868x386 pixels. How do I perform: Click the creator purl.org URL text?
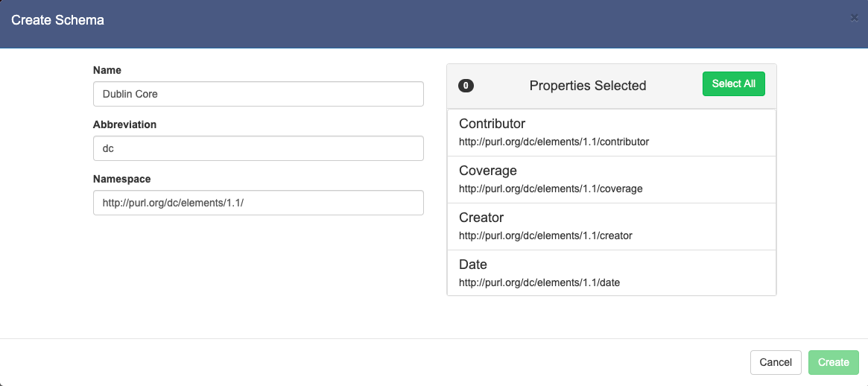click(545, 235)
